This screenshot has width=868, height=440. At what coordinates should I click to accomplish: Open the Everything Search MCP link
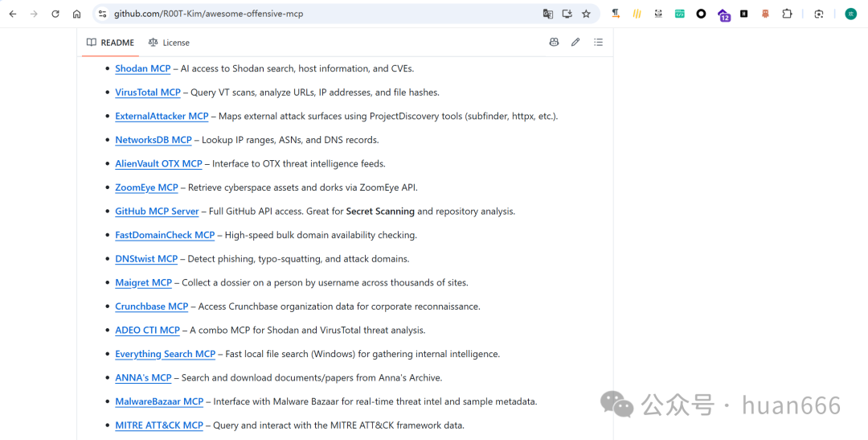tap(165, 355)
